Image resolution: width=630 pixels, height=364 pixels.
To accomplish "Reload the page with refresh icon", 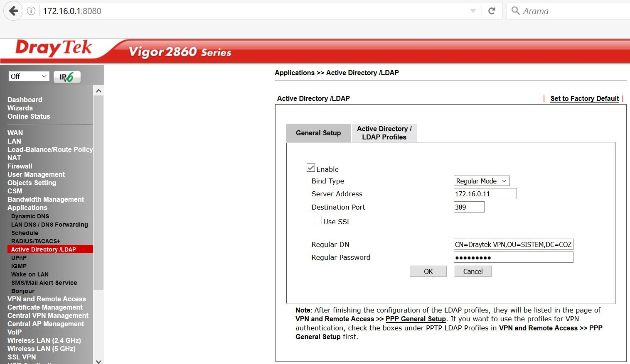I will [x=492, y=11].
